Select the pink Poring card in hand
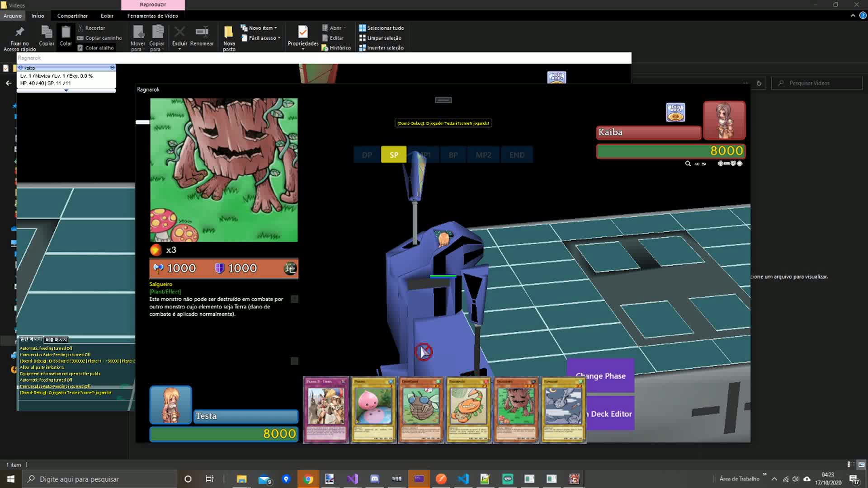Screen dimensions: 868x488 click(x=373, y=410)
